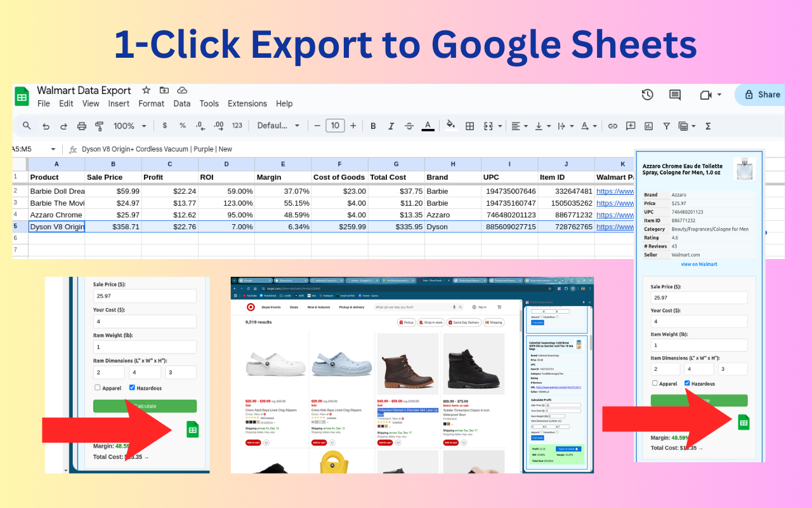This screenshot has height=508, width=812.
Task: Decrease font size with the minus button
Action: click(x=317, y=126)
